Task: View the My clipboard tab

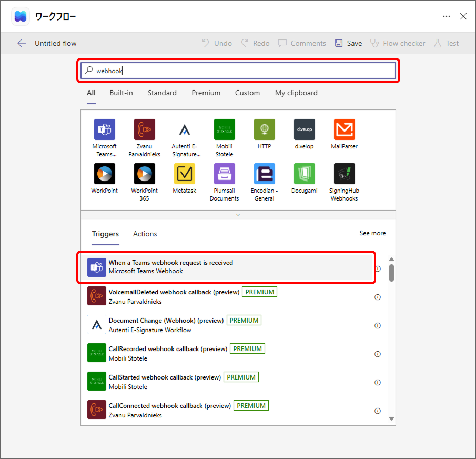Action: point(296,93)
